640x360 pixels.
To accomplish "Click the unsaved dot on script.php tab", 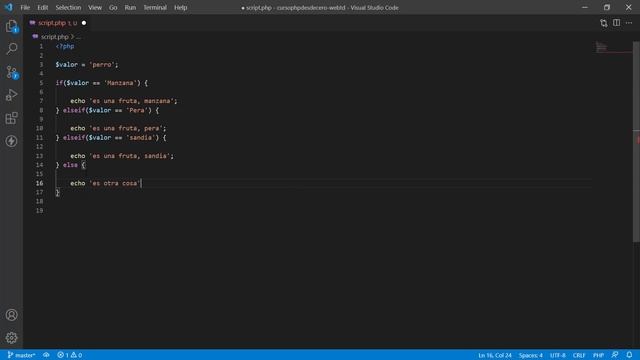I will point(84,23).
